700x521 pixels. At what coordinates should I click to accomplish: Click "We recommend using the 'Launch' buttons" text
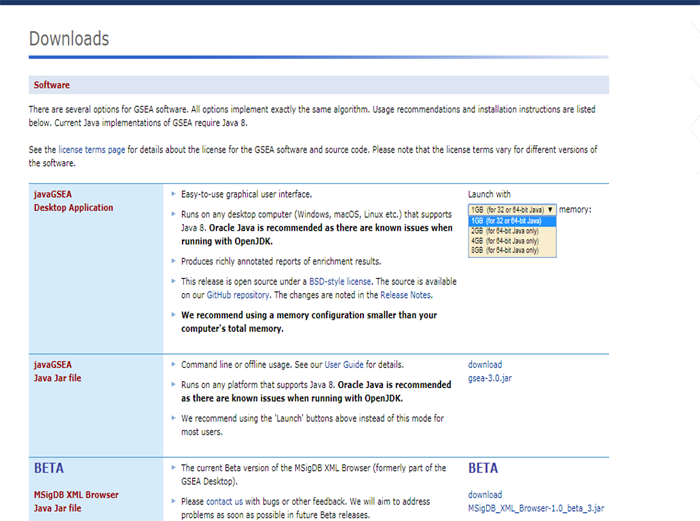pos(312,425)
